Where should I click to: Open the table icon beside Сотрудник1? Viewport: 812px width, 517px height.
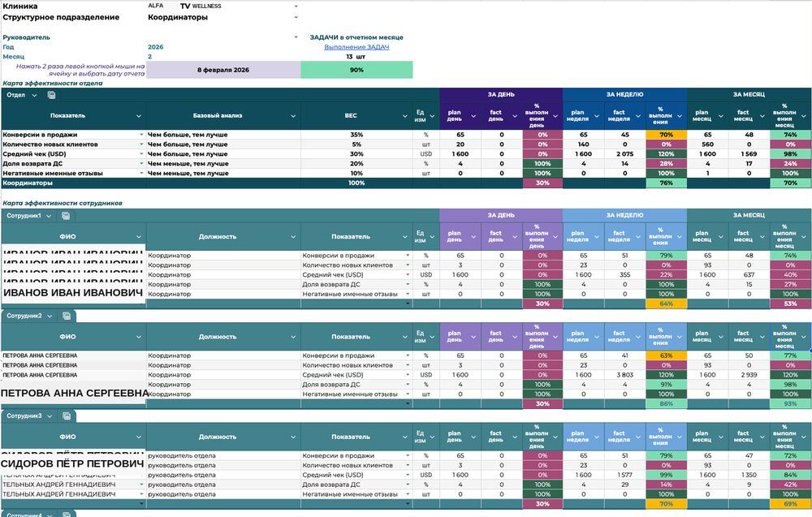coord(65,216)
